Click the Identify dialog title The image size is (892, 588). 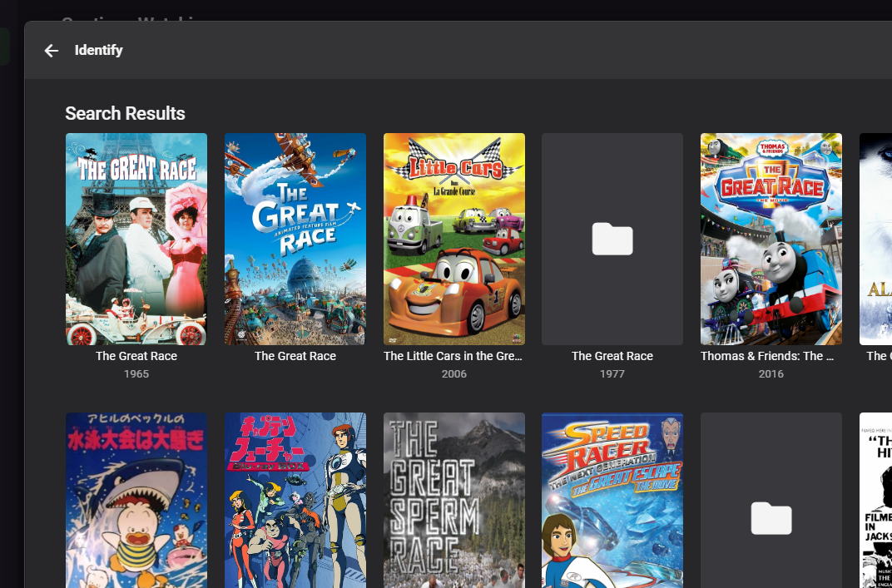coord(98,50)
